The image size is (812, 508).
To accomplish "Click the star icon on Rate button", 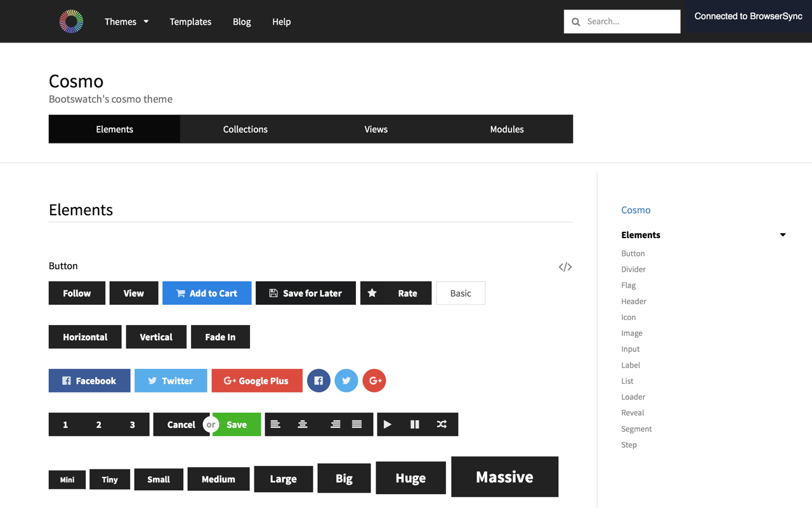I will click(372, 293).
